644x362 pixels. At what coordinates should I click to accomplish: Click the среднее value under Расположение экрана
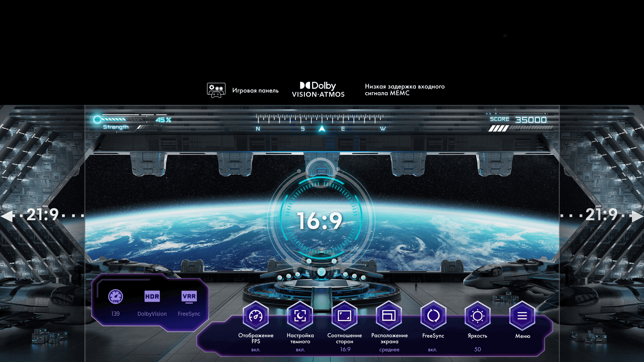[x=389, y=350]
